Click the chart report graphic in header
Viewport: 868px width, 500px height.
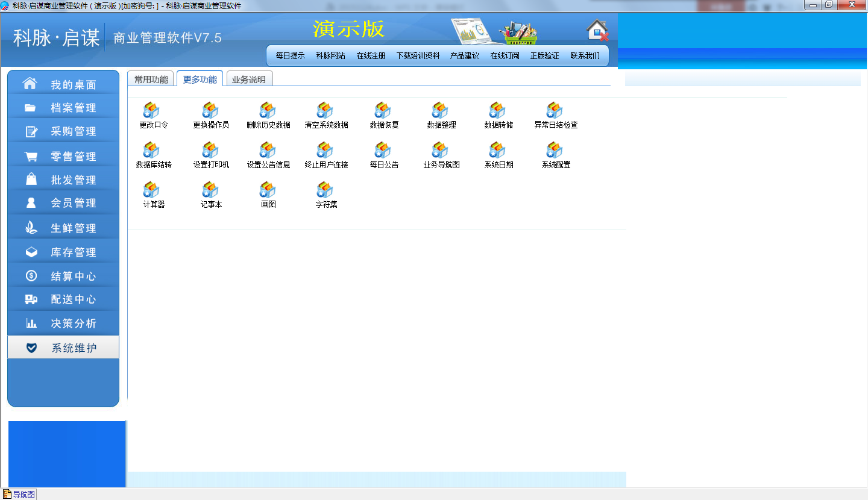pos(473,31)
